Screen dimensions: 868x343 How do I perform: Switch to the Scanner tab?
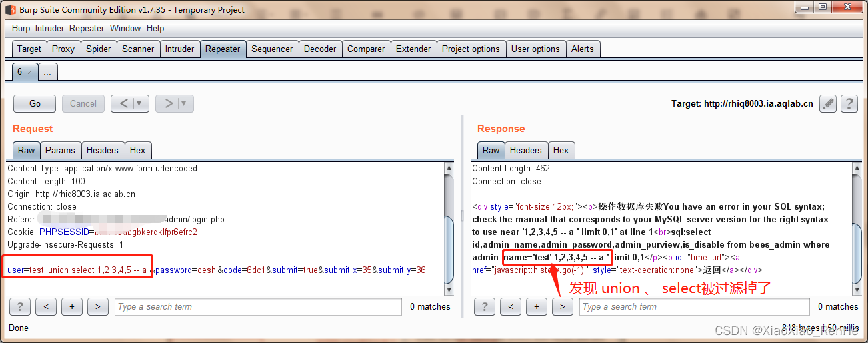138,49
